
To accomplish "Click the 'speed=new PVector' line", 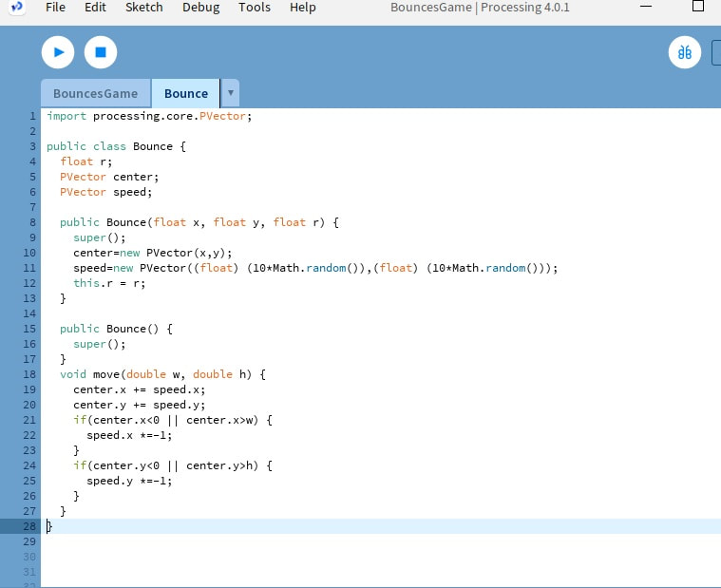I will click(315, 268).
